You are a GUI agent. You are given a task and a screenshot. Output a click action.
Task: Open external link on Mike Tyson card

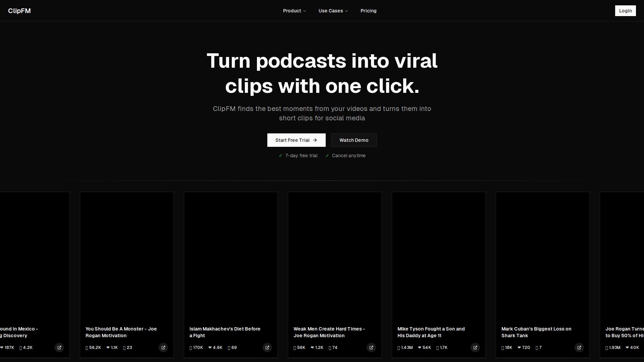(475, 348)
